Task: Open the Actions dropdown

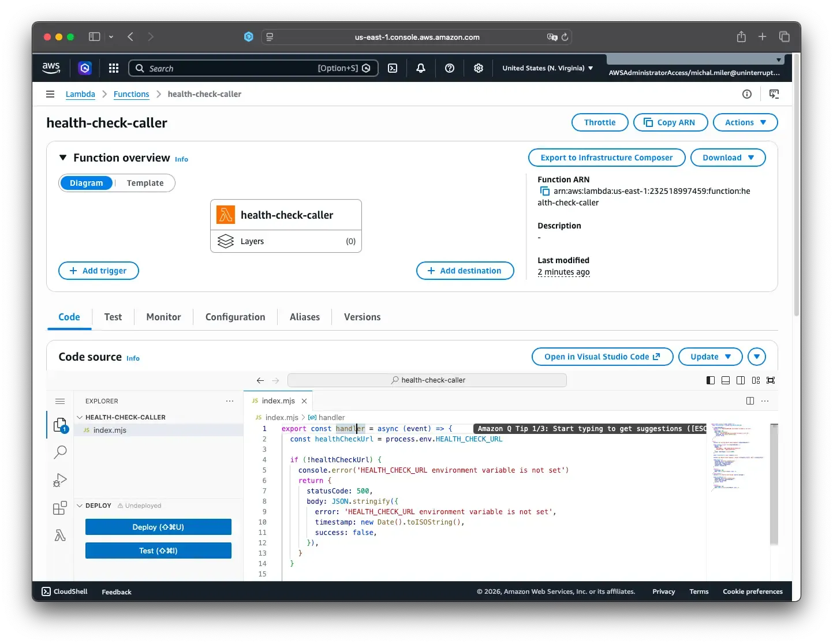Action: (745, 122)
